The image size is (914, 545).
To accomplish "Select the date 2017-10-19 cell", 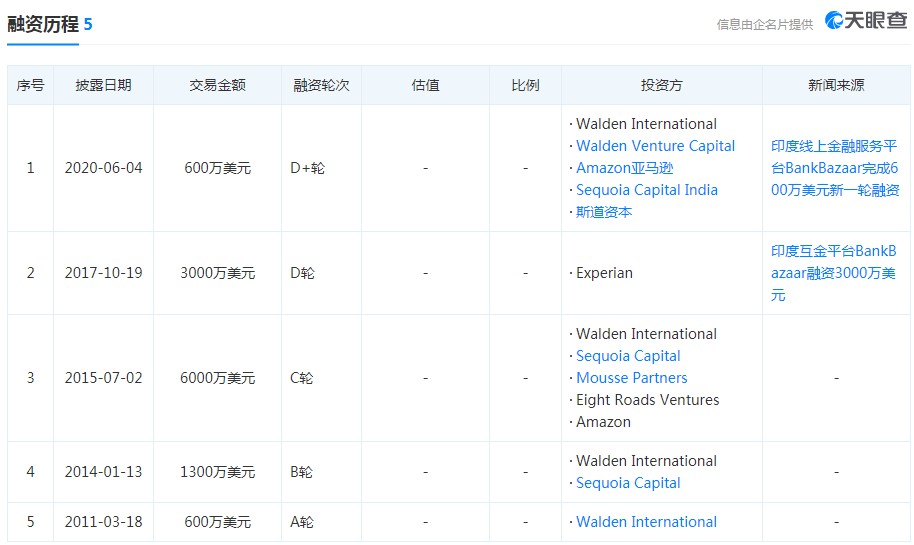I will click(x=103, y=273).
